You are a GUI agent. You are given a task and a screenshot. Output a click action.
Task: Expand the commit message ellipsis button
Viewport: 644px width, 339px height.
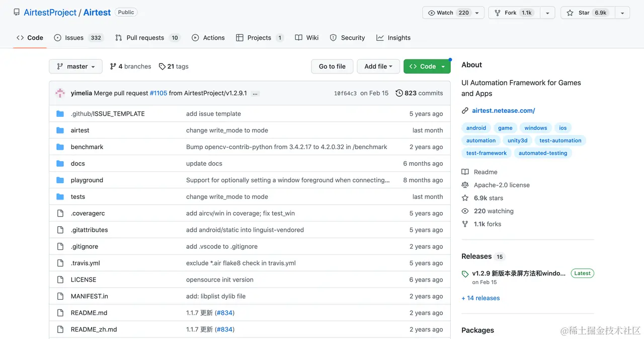(255, 94)
